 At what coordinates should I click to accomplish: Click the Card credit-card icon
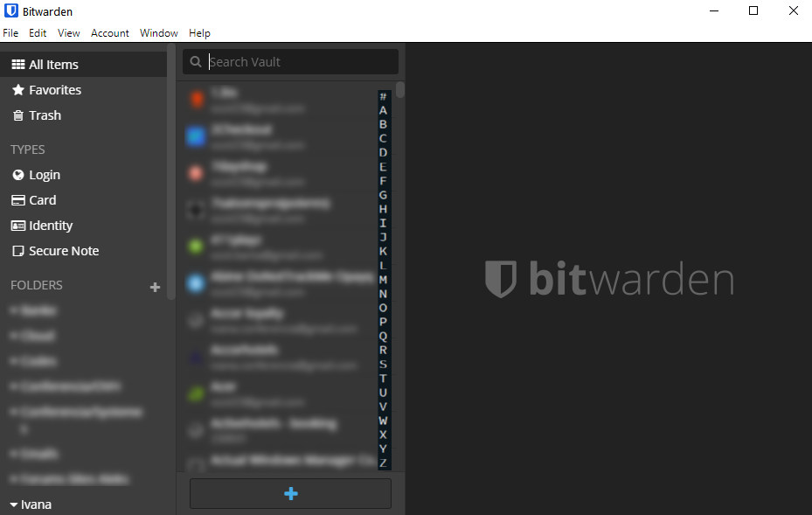click(x=18, y=200)
